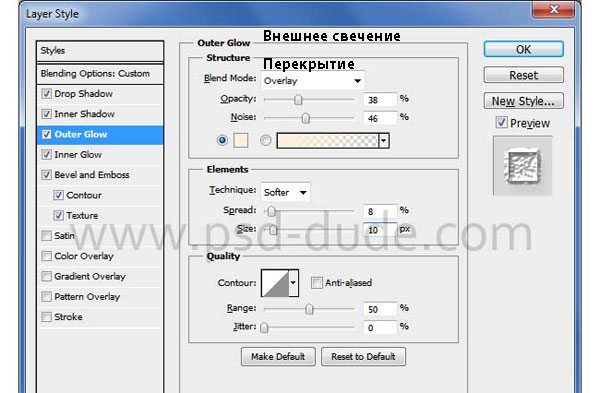
Task: Click the style preview thumbnail
Action: pos(523,166)
